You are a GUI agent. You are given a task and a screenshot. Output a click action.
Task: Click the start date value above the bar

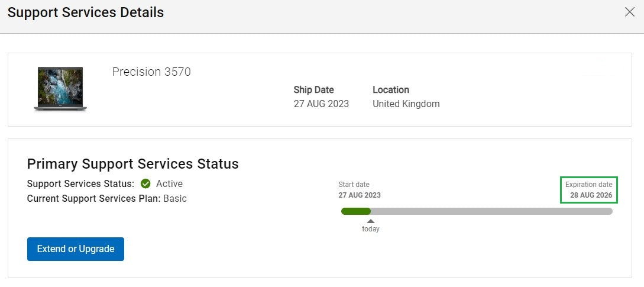(360, 195)
